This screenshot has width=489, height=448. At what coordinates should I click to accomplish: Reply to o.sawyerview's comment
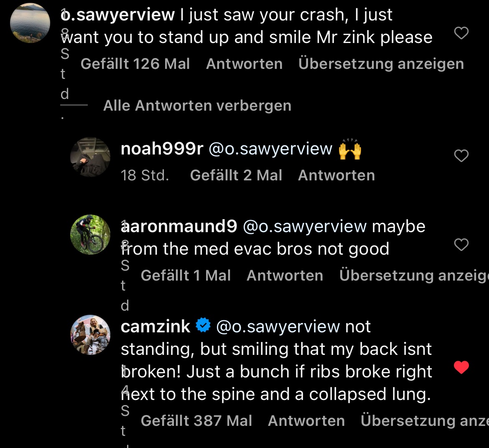[244, 64]
